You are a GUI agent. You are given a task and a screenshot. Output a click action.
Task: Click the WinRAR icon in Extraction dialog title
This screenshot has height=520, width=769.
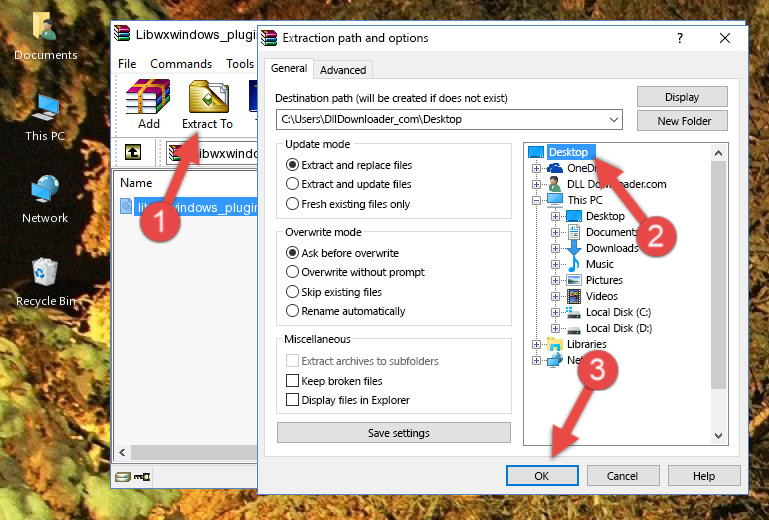pos(269,38)
